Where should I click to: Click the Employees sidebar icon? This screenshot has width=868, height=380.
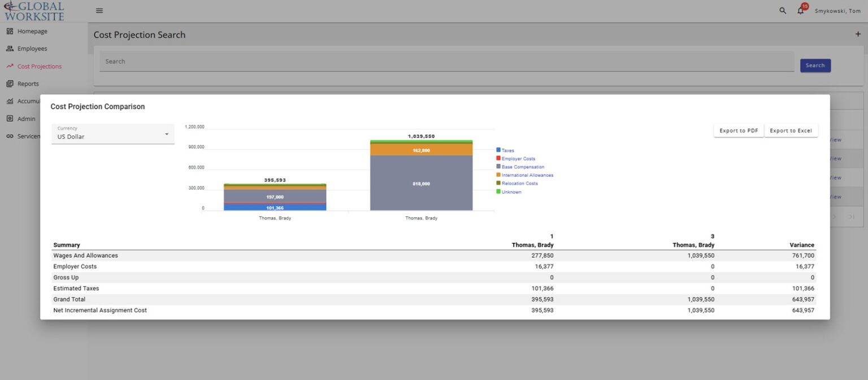point(10,49)
